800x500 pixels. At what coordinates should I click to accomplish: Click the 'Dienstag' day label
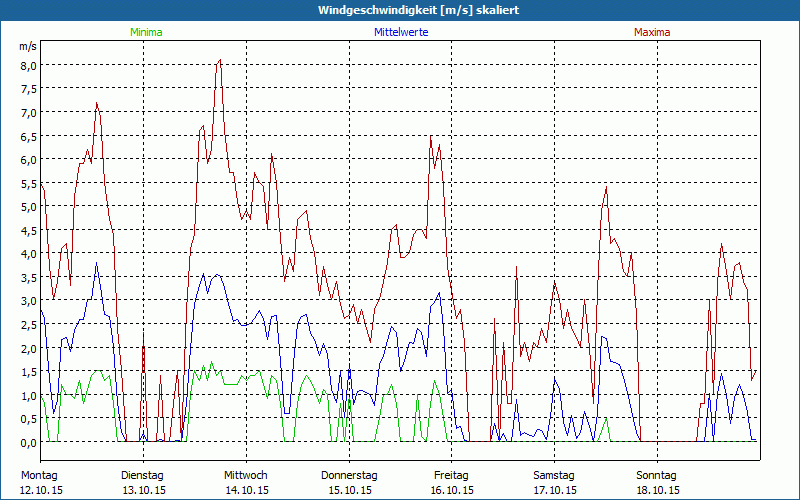[142, 476]
